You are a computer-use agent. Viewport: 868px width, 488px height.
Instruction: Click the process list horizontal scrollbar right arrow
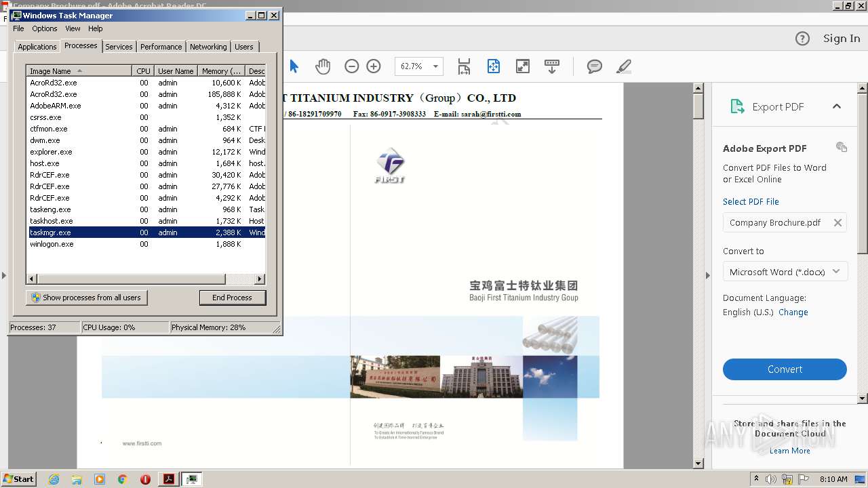(x=260, y=279)
